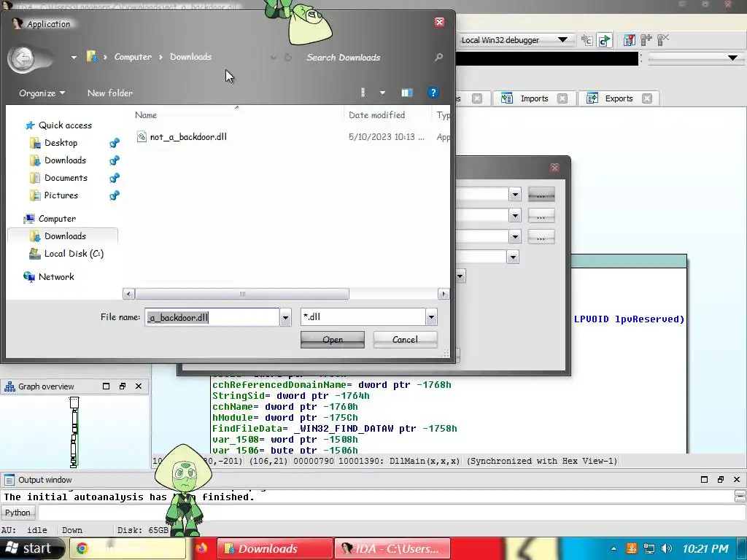Click the output window command input
The image size is (747, 560).
click(391, 513)
